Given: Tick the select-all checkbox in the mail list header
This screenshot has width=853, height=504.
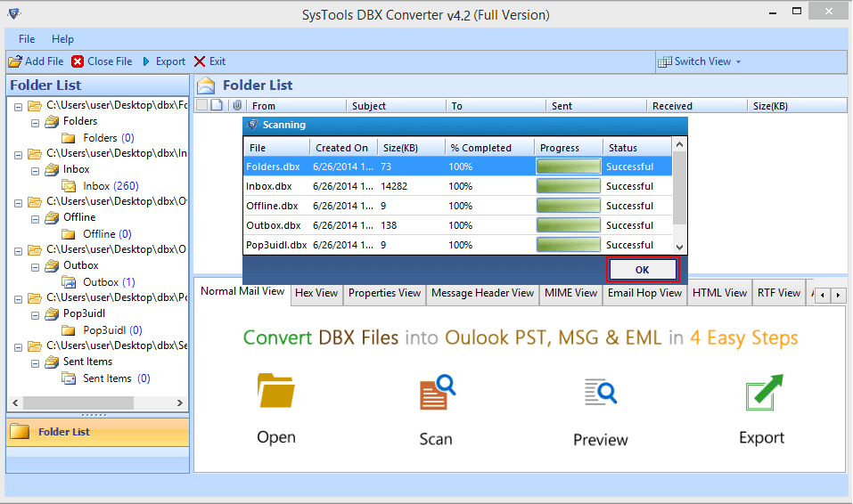Looking at the screenshot, I should click(x=201, y=105).
